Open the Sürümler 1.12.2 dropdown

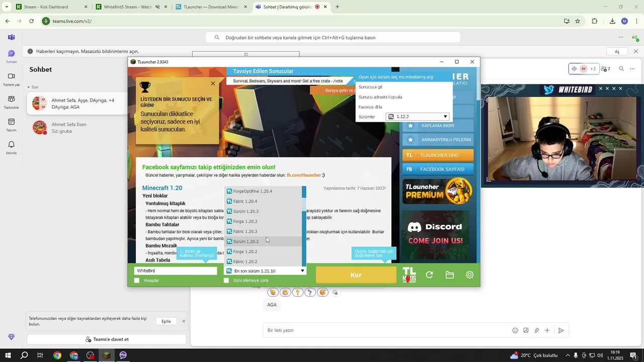coord(417,117)
